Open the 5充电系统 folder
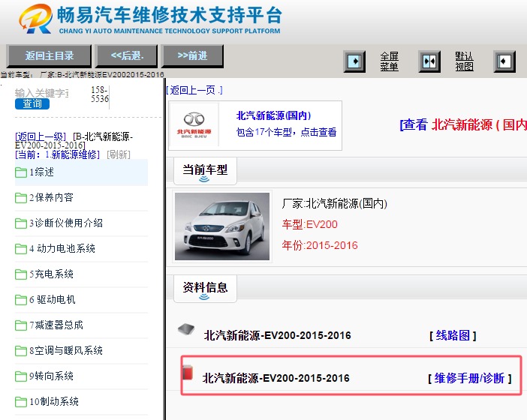Image resolution: width=527 pixels, height=420 pixels. (x=81, y=274)
